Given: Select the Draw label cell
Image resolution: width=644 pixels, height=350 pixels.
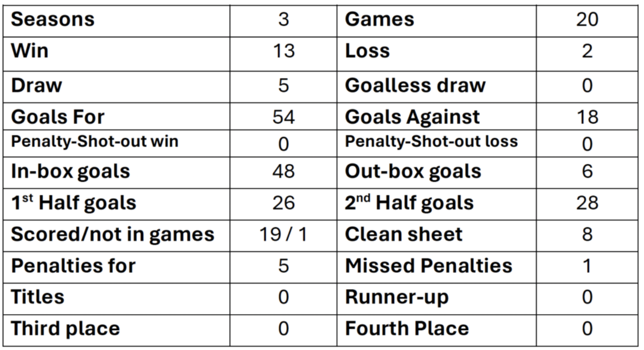Looking at the screenshot, I should pyautogui.click(x=117, y=86).
